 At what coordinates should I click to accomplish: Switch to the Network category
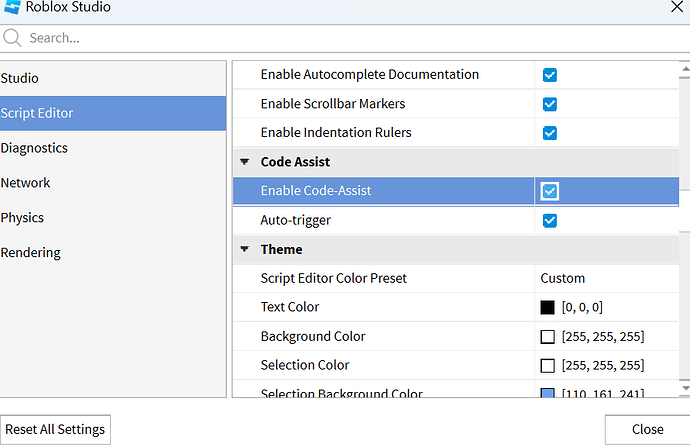click(113, 183)
